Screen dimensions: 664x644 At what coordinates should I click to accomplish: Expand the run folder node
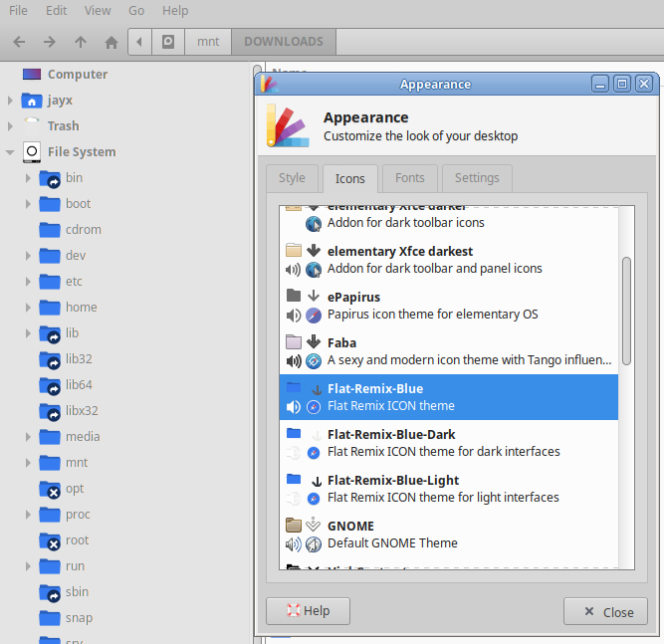point(28,566)
